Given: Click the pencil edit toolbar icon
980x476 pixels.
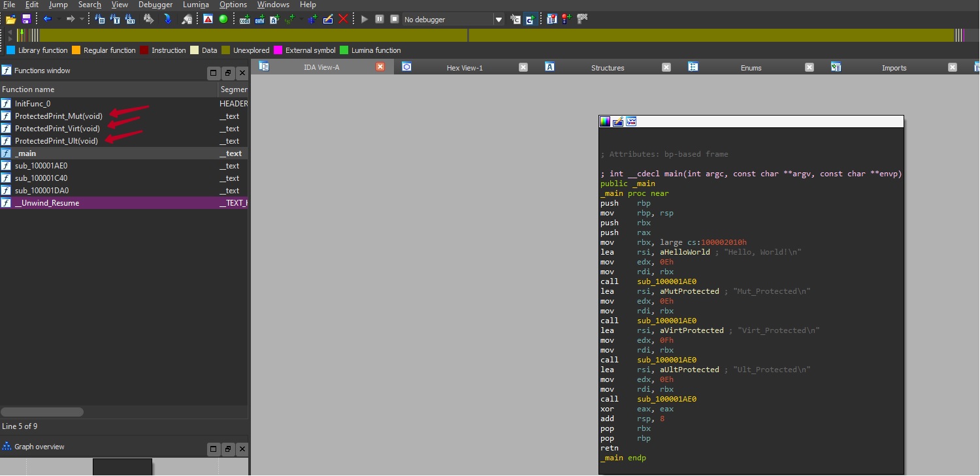Looking at the screenshot, I should (x=328, y=19).
